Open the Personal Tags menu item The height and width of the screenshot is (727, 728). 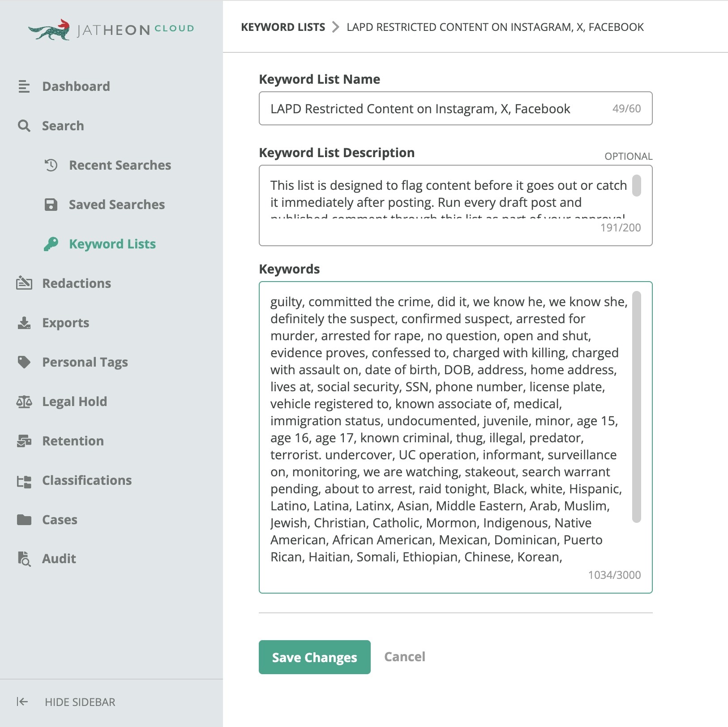click(x=85, y=362)
